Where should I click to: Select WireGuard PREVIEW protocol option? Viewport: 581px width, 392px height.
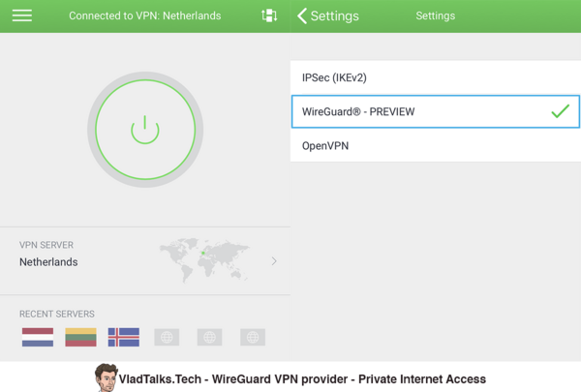tap(436, 111)
